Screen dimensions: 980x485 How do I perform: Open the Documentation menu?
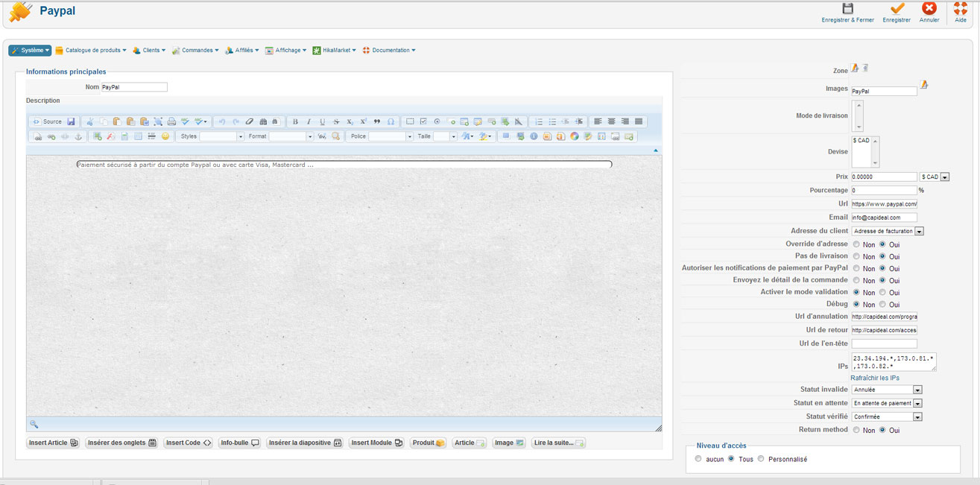tap(389, 51)
